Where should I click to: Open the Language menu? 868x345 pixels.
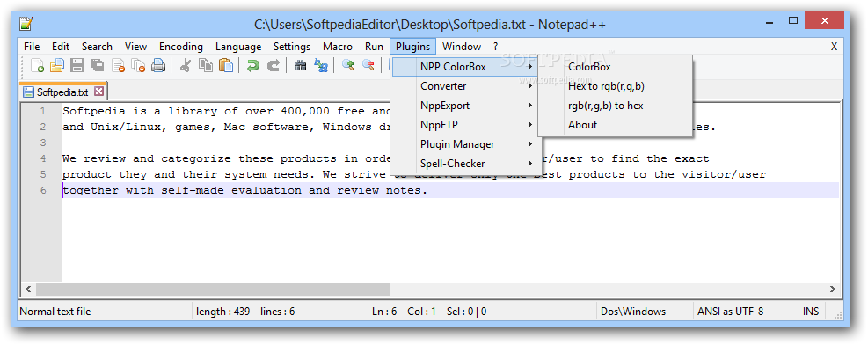point(238,47)
